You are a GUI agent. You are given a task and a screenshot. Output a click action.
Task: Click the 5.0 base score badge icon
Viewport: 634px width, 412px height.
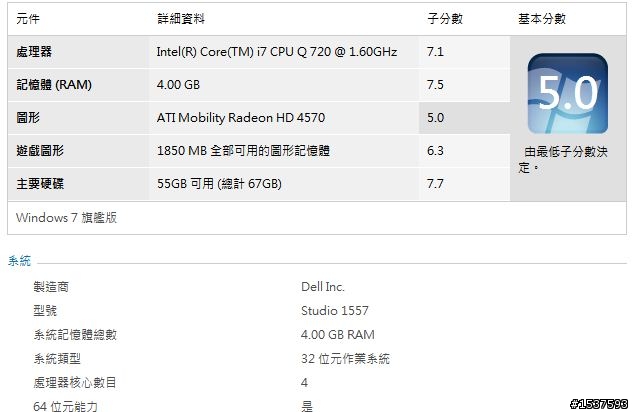tap(568, 93)
